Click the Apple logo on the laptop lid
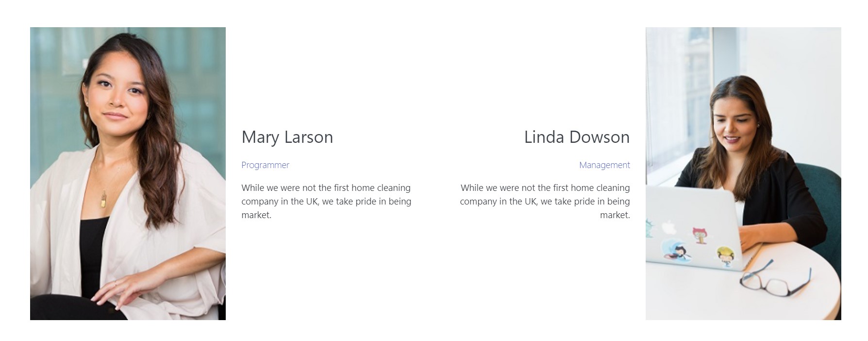The image size is (868, 341). coord(668,227)
